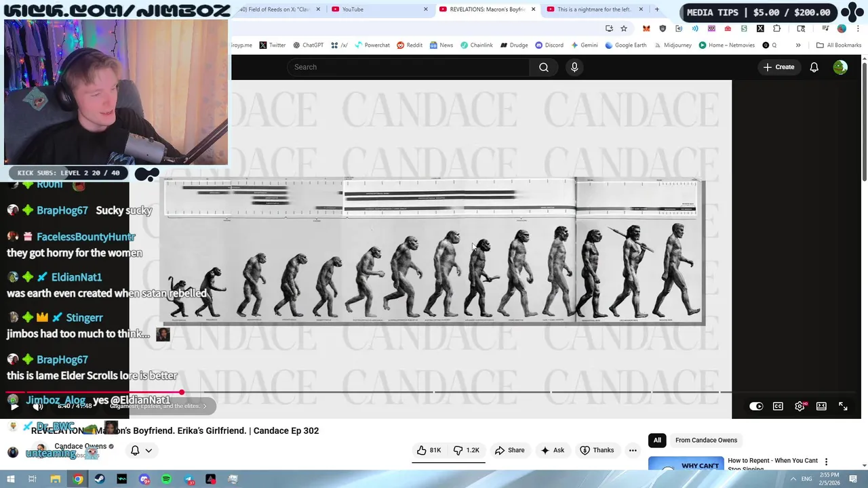Open the more actions ellipsis menu

(633, 450)
